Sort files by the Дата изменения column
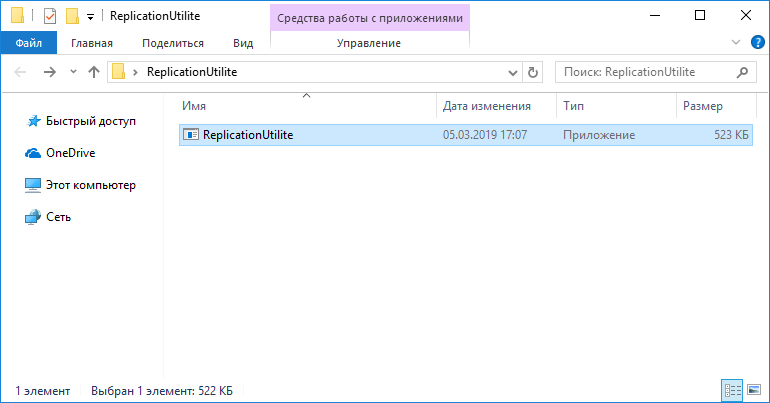Image resolution: width=770 pixels, height=403 pixels. point(486,105)
